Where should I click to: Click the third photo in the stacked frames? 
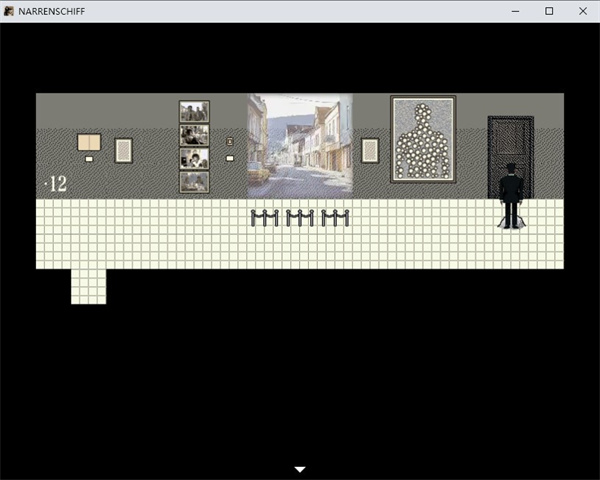194,159
